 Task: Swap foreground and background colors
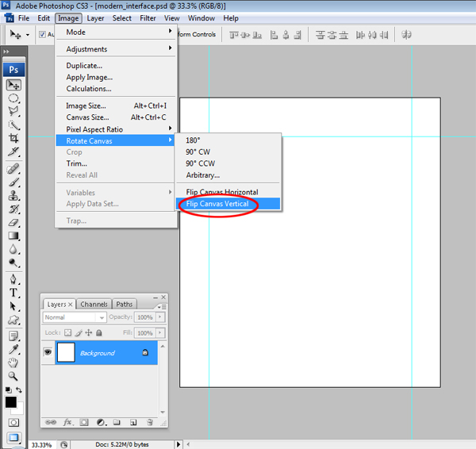click(19, 390)
